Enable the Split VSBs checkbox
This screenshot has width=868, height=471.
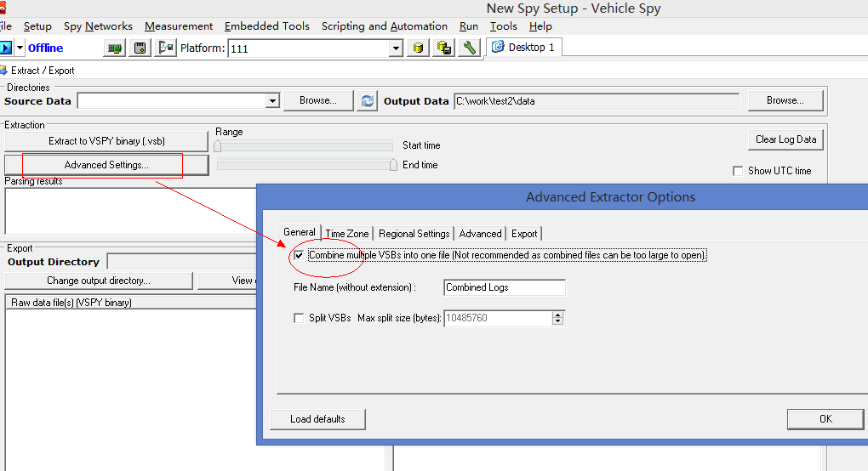(x=299, y=318)
